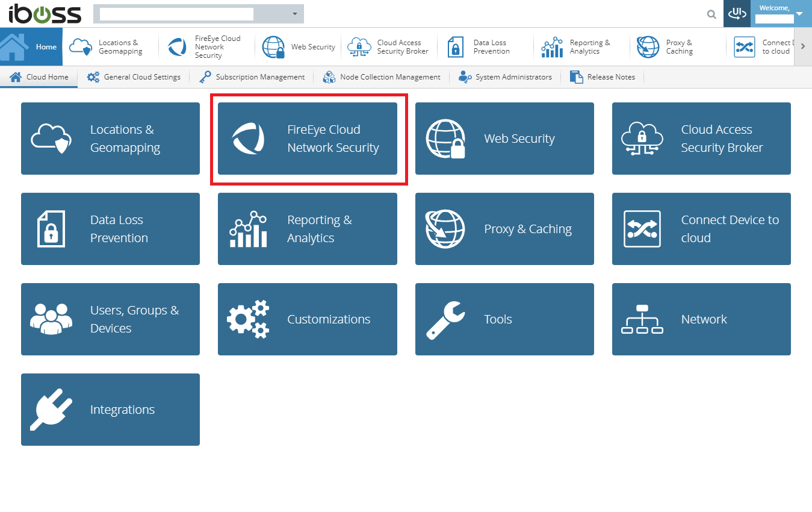Open Cloud Access Security Broker tile
812x512 pixels.
[x=701, y=139]
